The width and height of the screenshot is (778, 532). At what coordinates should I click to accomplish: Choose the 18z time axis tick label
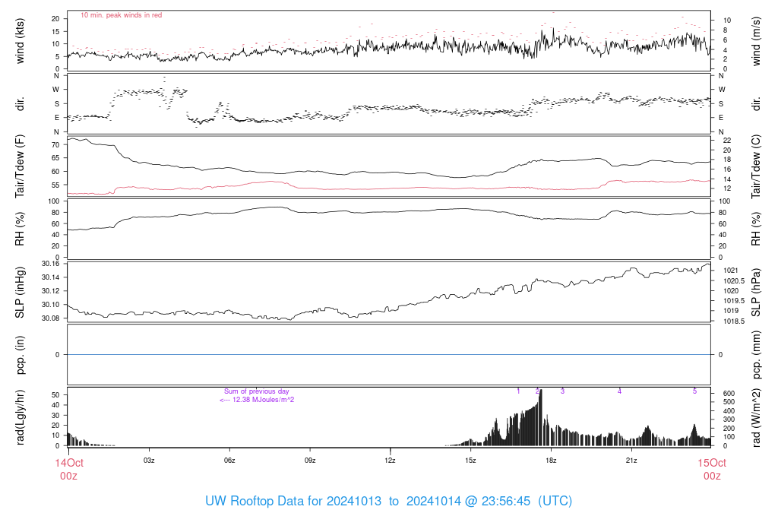tap(551, 461)
